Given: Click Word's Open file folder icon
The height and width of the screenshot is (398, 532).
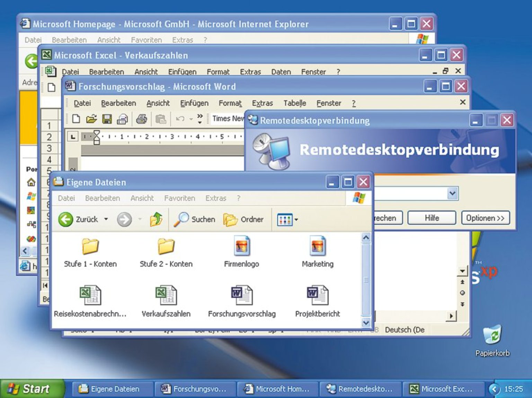Looking at the screenshot, I should pyautogui.click(x=91, y=119).
